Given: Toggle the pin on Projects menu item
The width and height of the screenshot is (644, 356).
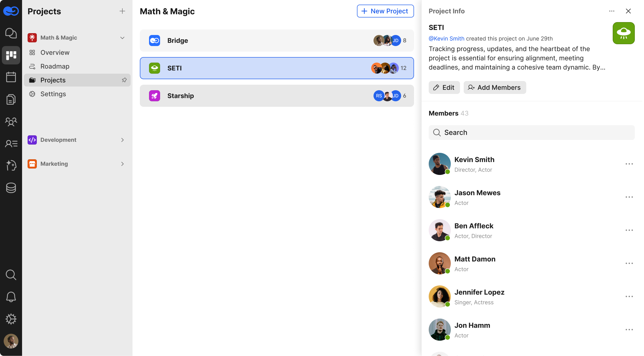Looking at the screenshot, I should click(124, 80).
